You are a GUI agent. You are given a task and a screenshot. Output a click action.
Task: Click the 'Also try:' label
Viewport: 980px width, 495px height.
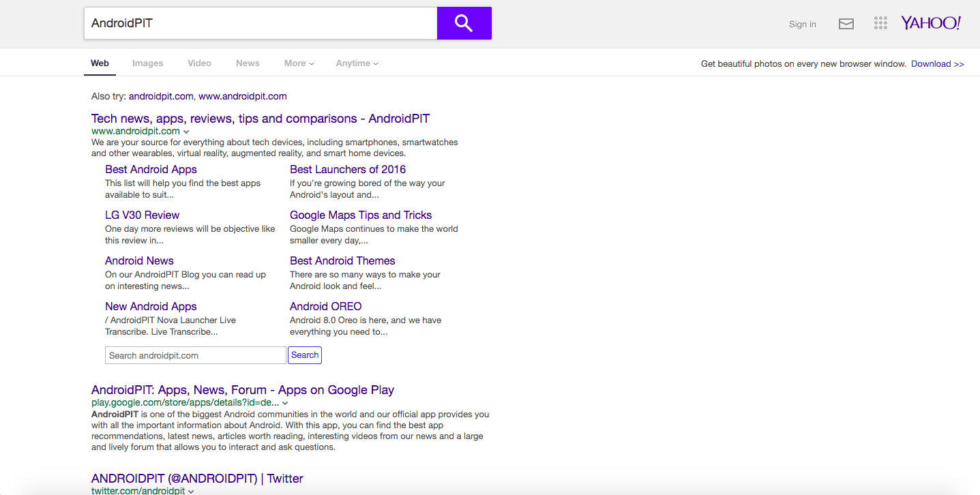(108, 96)
